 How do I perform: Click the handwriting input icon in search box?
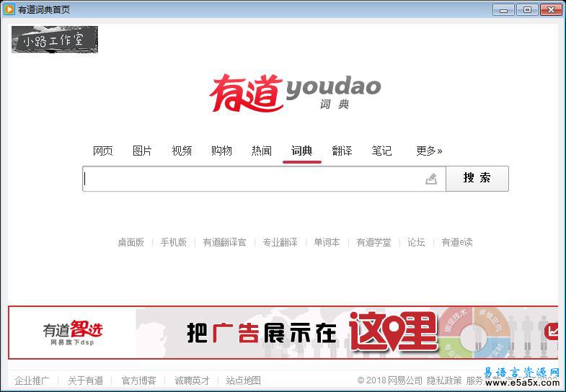[431, 179]
